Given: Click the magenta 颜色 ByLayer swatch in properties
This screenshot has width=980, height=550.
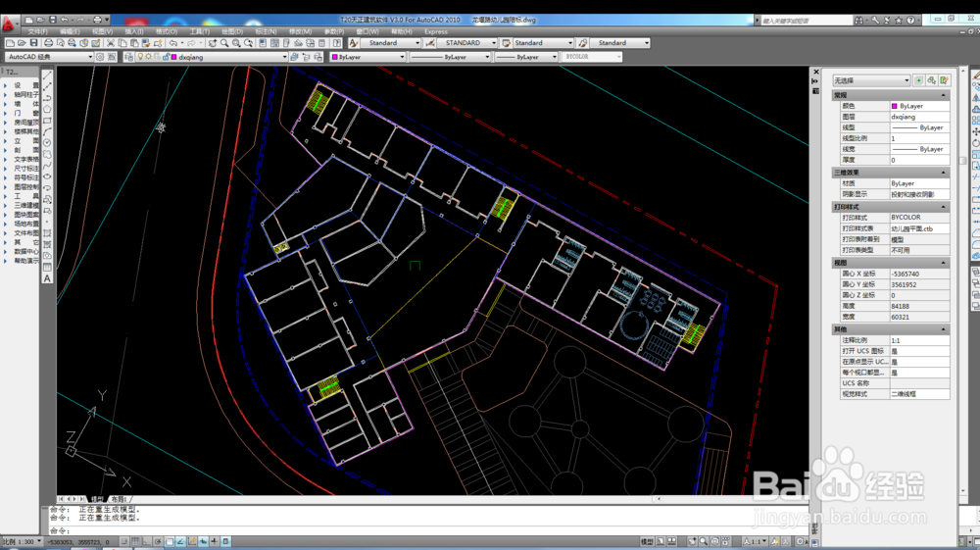Looking at the screenshot, I should (x=895, y=106).
